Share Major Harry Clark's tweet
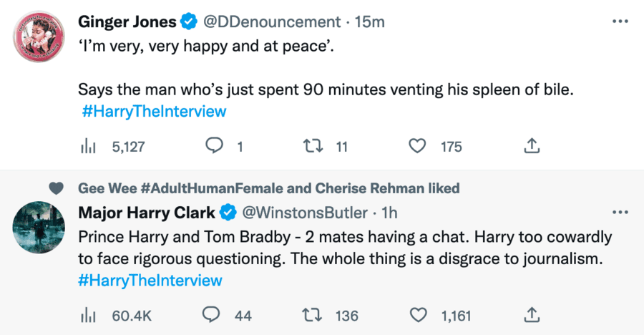 click(532, 314)
